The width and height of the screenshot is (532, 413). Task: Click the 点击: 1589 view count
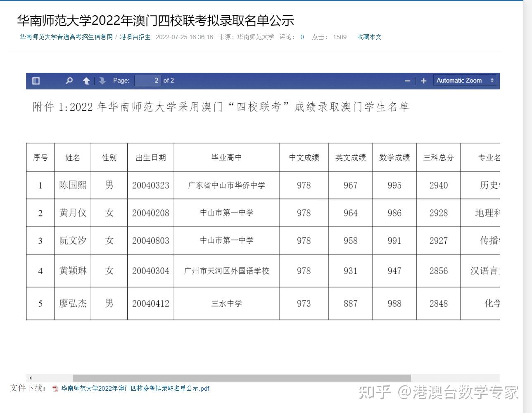pyautogui.click(x=329, y=37)
